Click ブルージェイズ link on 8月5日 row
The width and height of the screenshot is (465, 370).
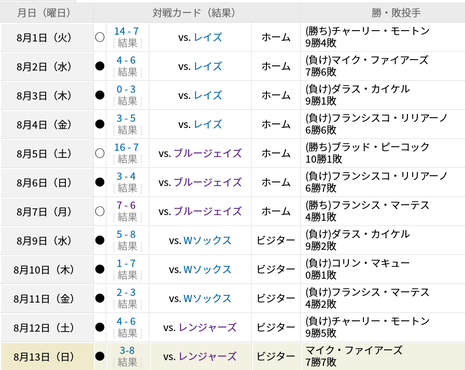click(x=208, y=153)
